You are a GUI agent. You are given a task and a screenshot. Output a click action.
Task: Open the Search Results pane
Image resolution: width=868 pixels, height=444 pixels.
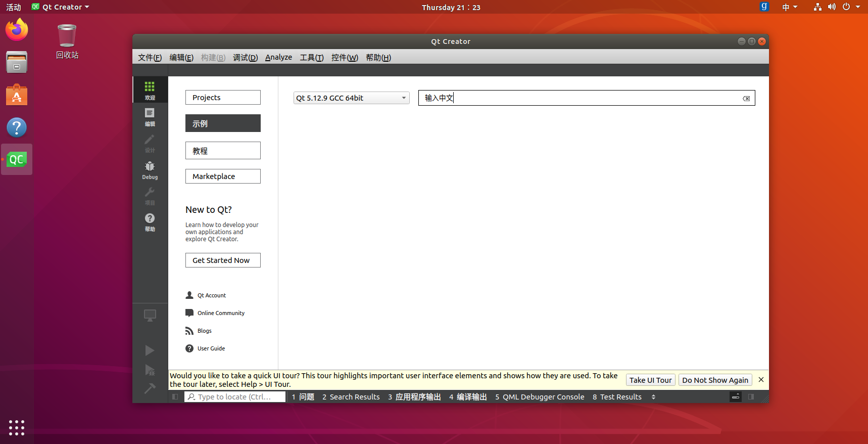point(351,397)
